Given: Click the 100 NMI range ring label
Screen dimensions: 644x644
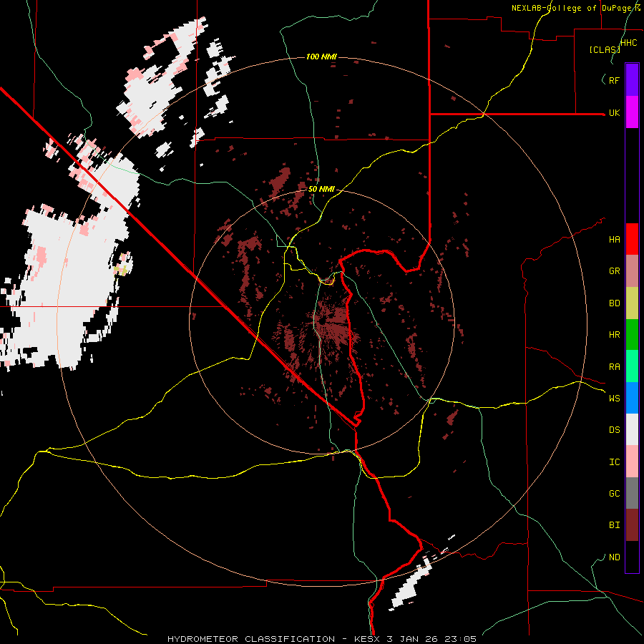Looking at the screenshot, I should click(x=321, y=57).
